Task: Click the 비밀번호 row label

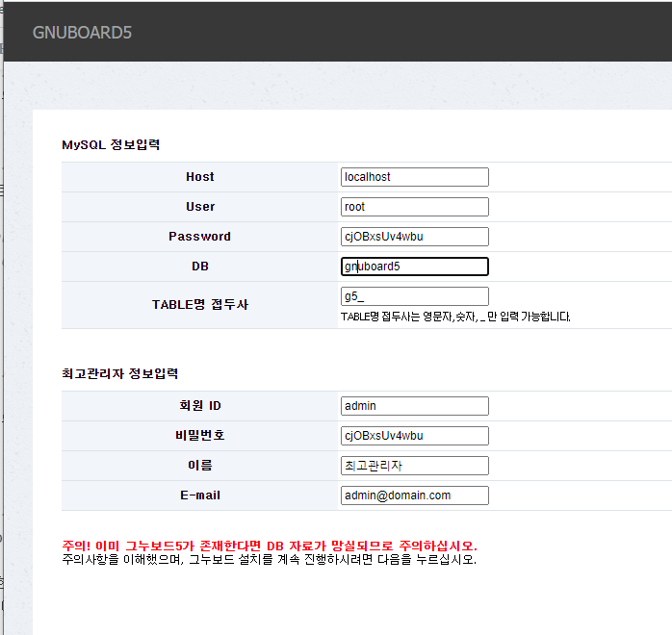Action: [x=199, y=436]
